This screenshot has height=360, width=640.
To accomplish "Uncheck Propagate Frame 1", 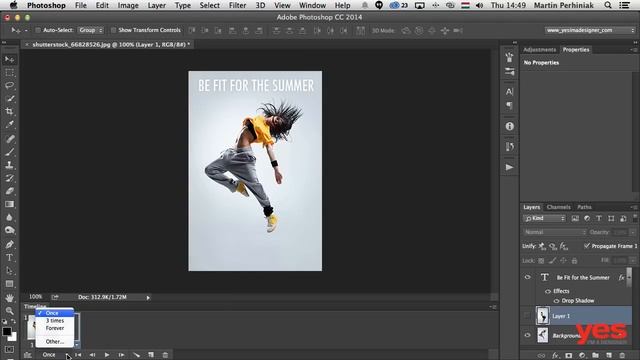I will coord(587,246).
